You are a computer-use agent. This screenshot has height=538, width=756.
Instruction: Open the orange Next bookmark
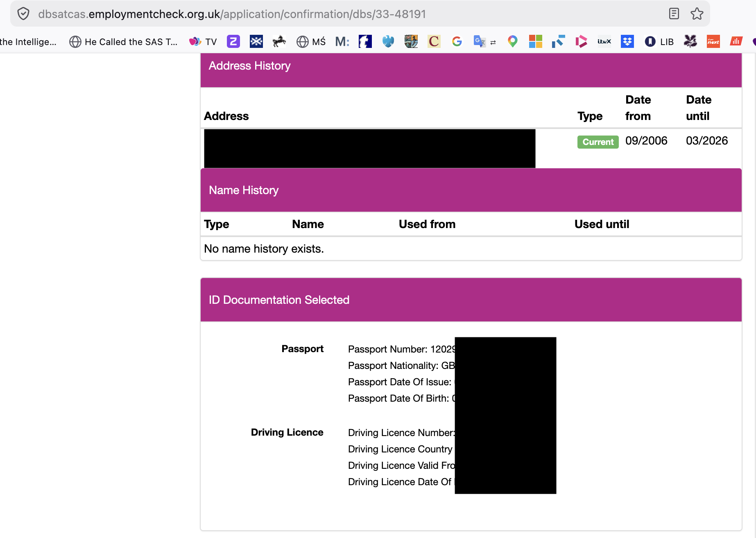click(713, 41)
